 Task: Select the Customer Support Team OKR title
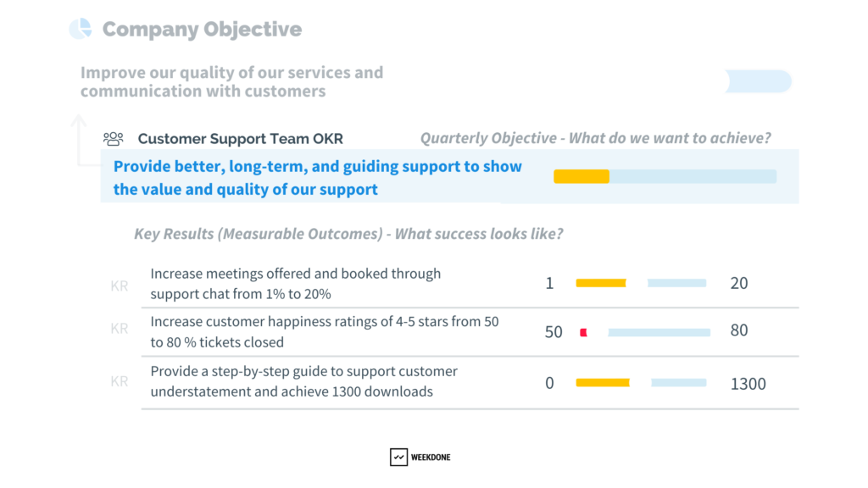(x=240, y=138)
